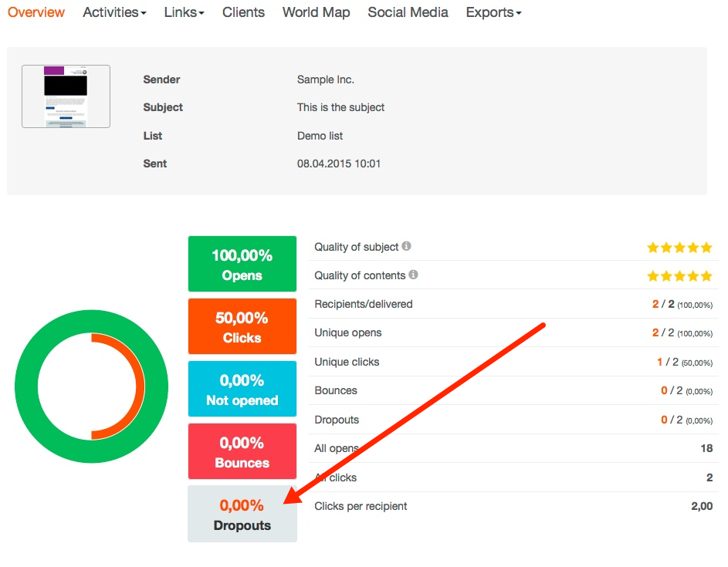
Task: Click the green 100,00% Opens tile
Action: (242, 264)
